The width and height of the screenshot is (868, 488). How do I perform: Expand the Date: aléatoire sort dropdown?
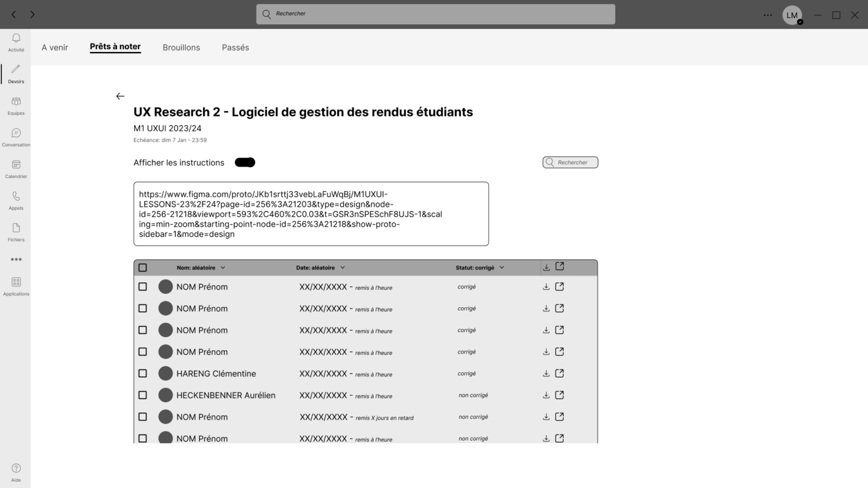tap(342, 268)
